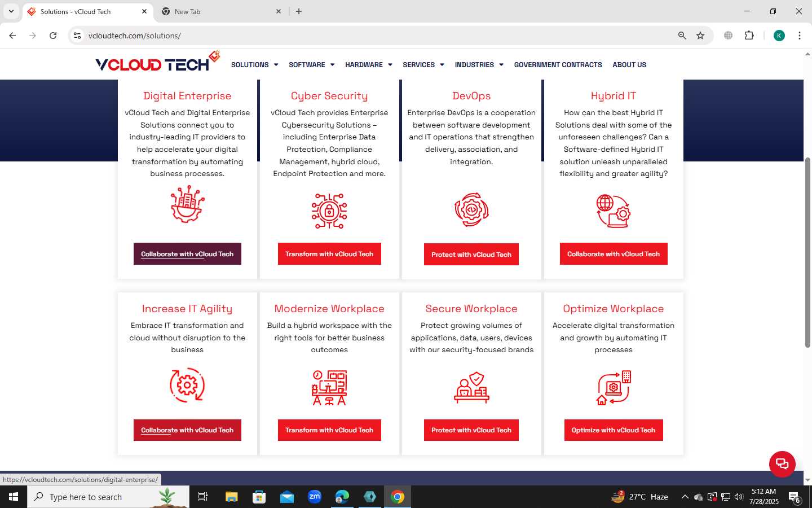This screenshot has width=812, height=508.
Task: Open the Windows Start menu
Action: (14, 497)
